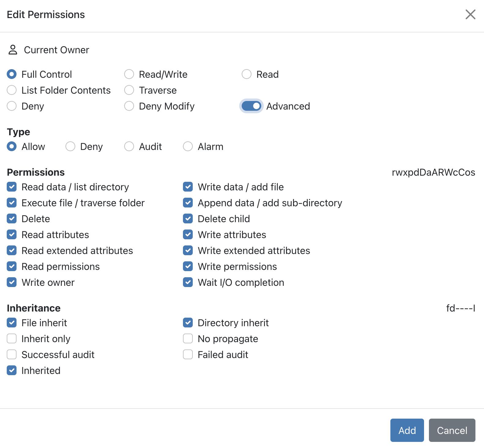Choose the Traverse permission preset
The width and height of the screenshot is (484, 448).
(129, 90)
